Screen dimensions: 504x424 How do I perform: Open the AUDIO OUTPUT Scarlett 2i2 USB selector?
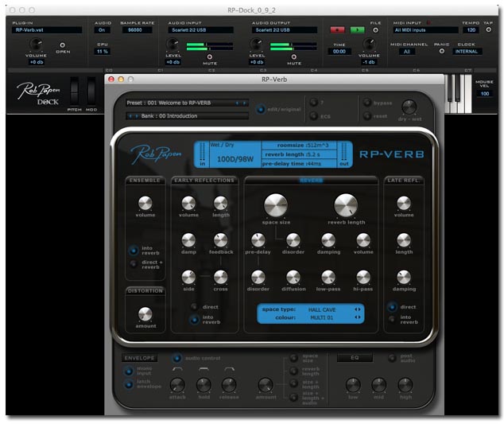click(x=285, y=30)
